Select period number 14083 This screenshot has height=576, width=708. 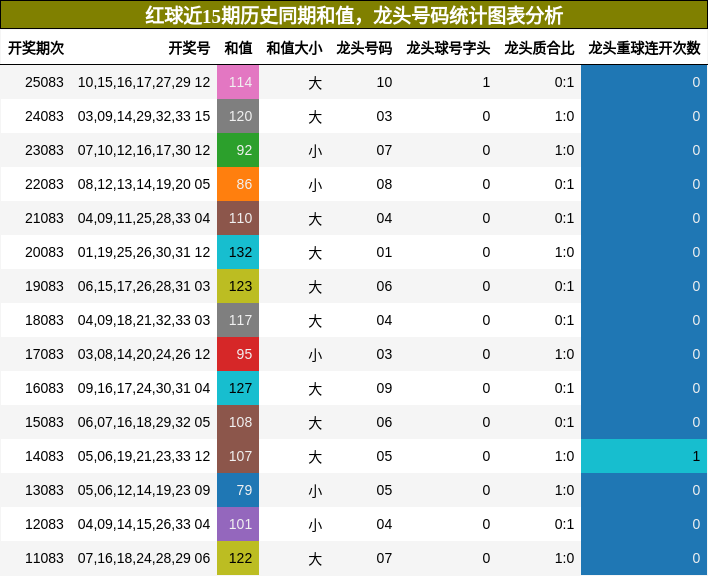pyautogui.click(x=44, y=456)
